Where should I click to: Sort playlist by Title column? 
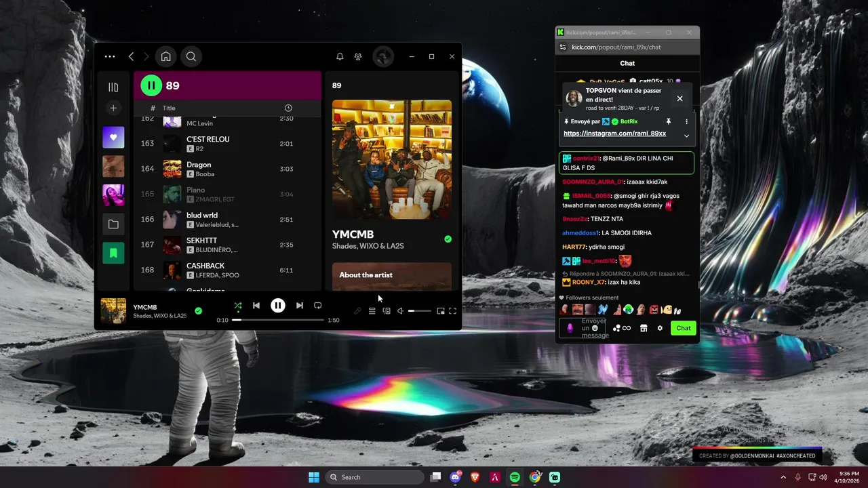pos(169,108)
